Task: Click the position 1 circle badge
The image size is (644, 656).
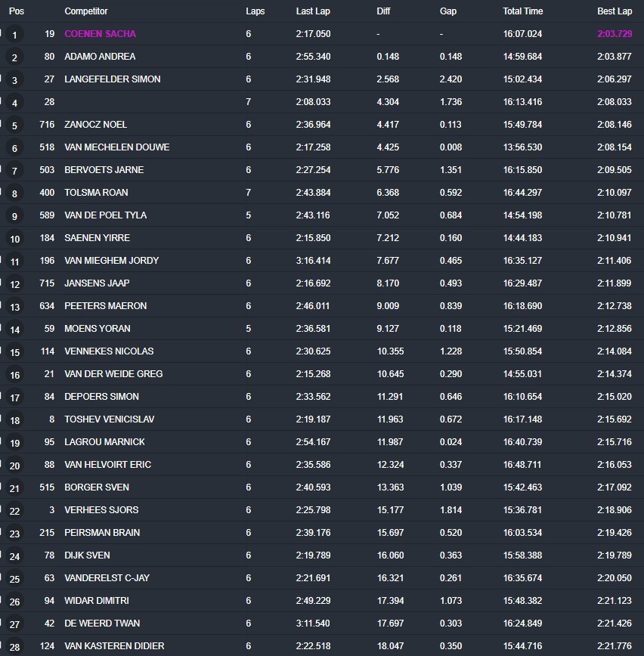Action: (x=14, y=35)
